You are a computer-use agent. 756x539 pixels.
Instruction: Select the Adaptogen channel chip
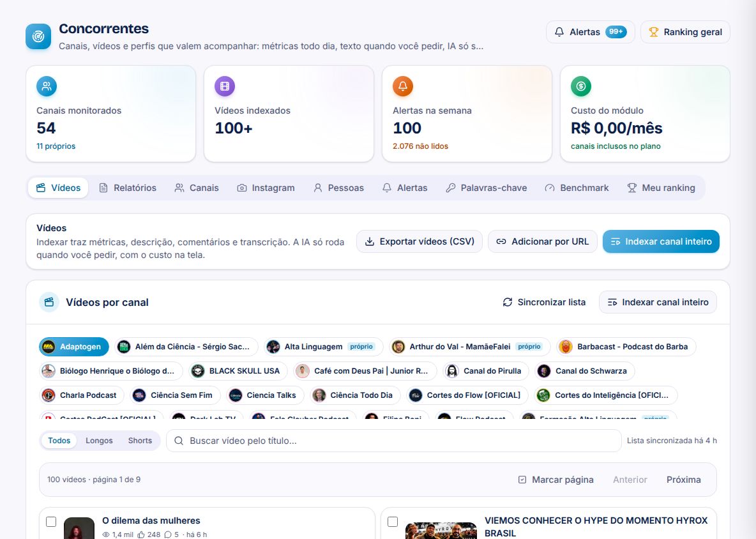(x=74, y=347)
